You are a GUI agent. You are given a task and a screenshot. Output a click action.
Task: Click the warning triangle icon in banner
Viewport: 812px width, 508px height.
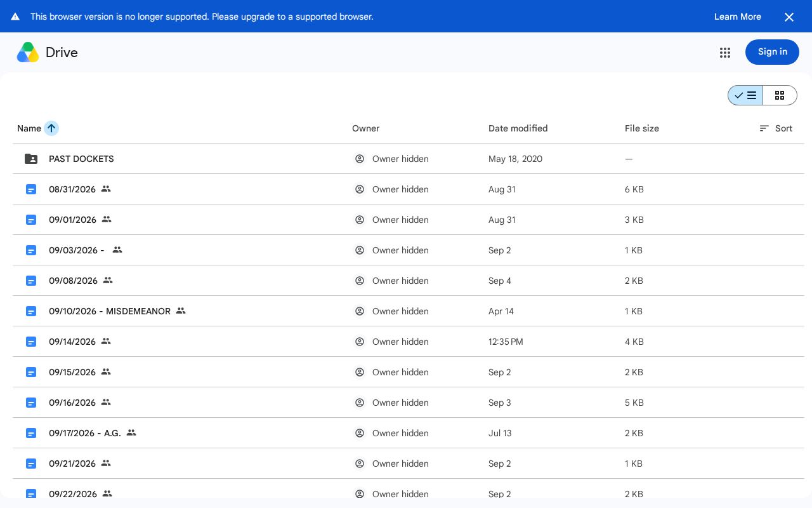point(15,17)
